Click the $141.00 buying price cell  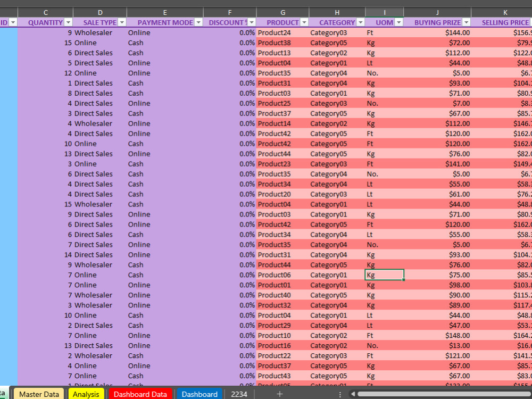pos(437,164)
